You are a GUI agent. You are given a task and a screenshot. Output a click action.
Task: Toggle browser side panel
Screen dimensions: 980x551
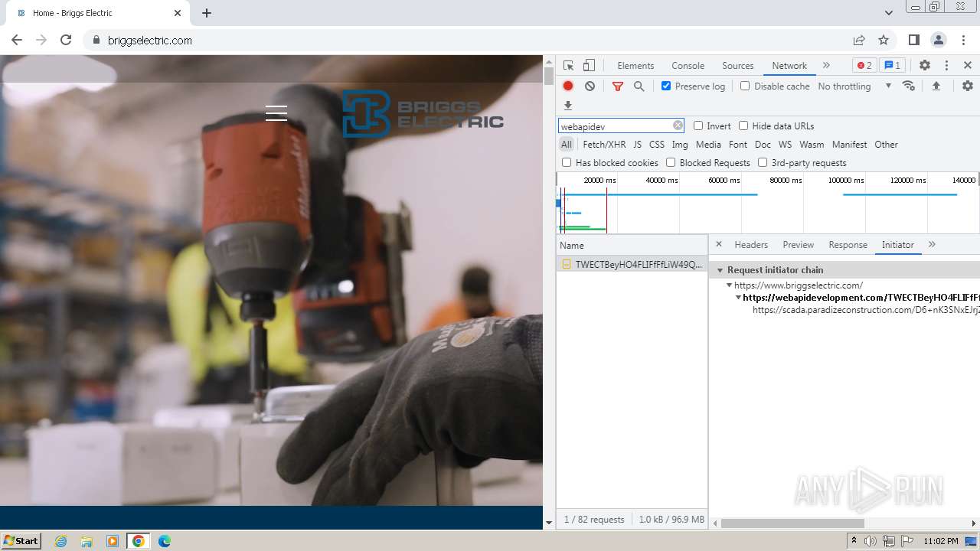(913, 41)
